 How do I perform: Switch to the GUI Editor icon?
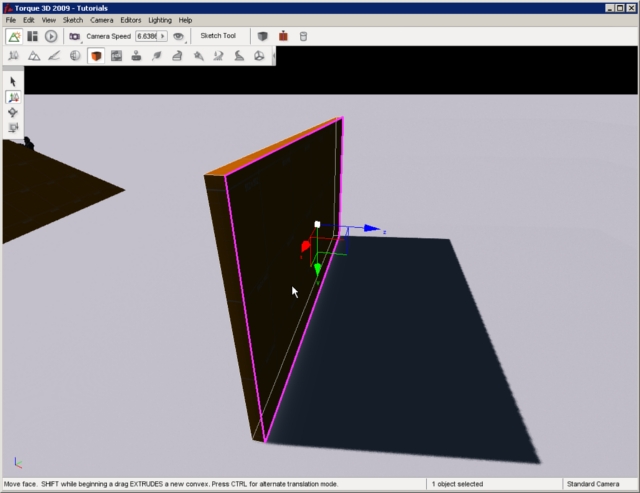click(x=32, y=36)
